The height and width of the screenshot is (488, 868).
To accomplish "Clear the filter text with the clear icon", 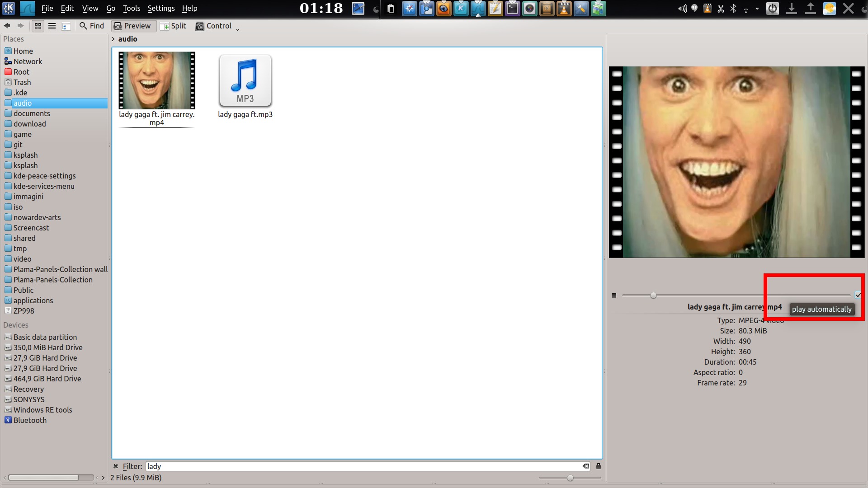I will [x=586, y=466].
